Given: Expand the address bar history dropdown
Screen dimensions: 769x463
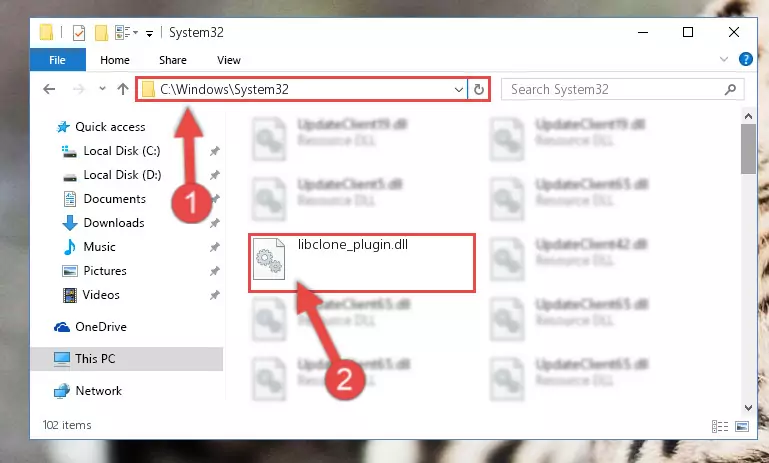Looking at the screenshot, I should 459,89.
